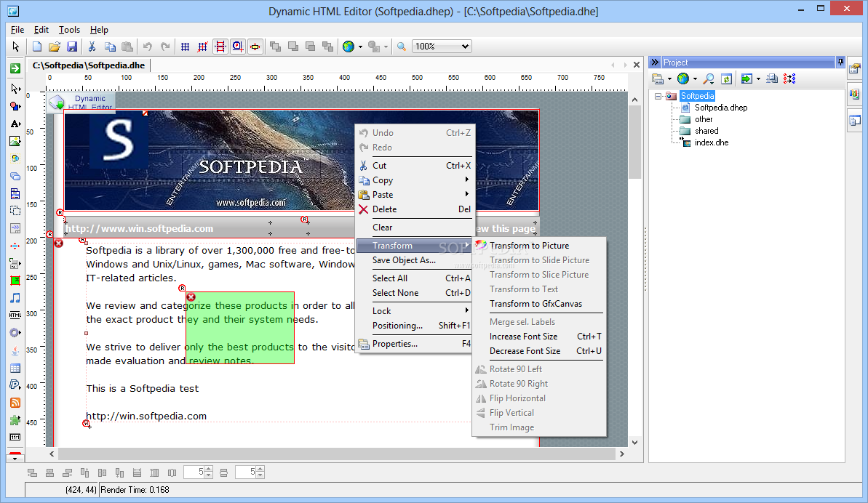This screenshot has height=503, width=868.
Task: Click the Undo arrow in toolbar
Action: click(x=147, y=47)
